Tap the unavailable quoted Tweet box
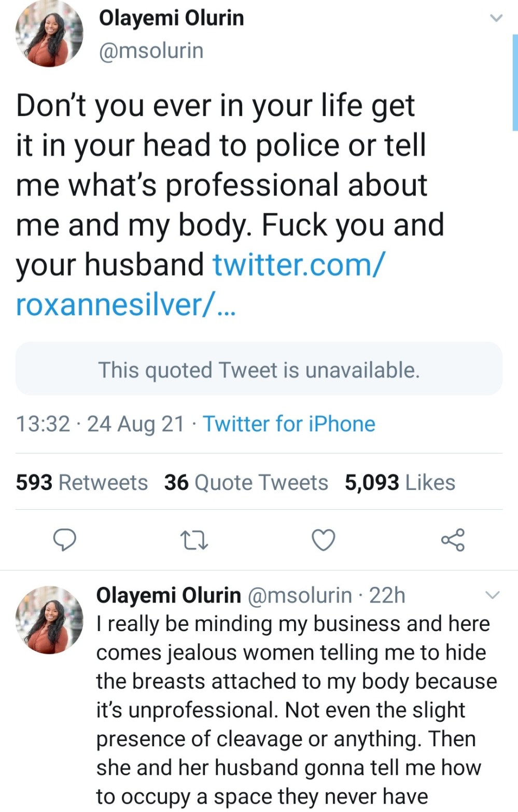Viewport: 518px width, 812px height. click(259, 369)
